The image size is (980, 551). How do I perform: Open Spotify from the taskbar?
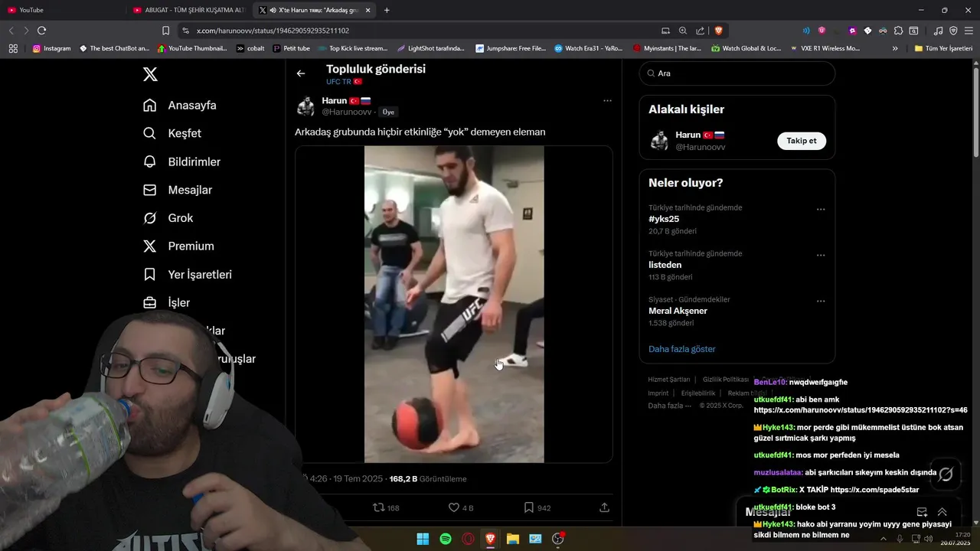click(x=446, y=539)
